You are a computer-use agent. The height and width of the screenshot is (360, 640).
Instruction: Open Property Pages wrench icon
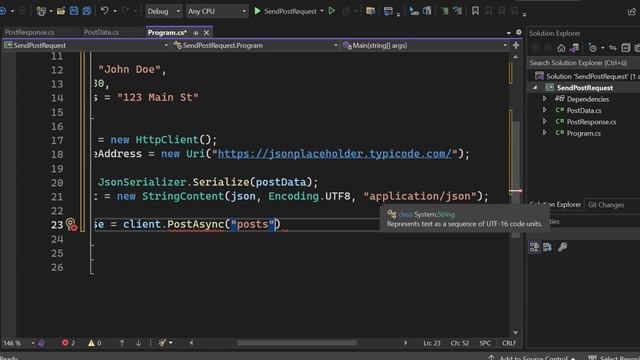tap(562, 247)
